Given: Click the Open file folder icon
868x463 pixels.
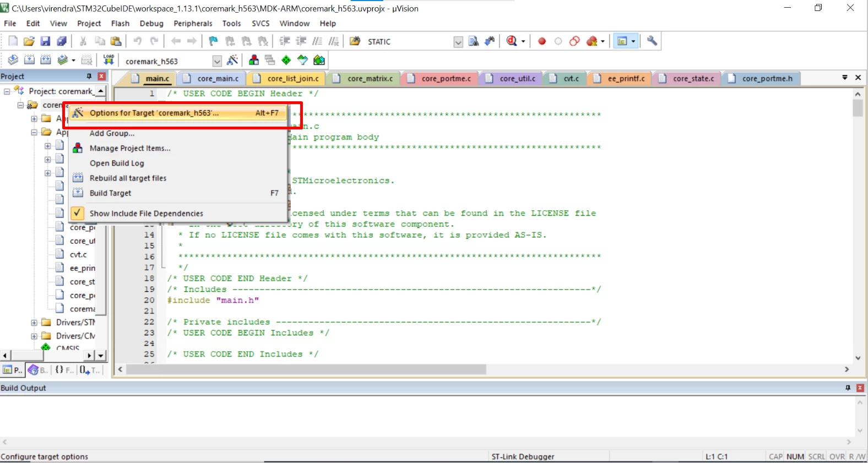Looking at the screenshot, I should point(29,41).
